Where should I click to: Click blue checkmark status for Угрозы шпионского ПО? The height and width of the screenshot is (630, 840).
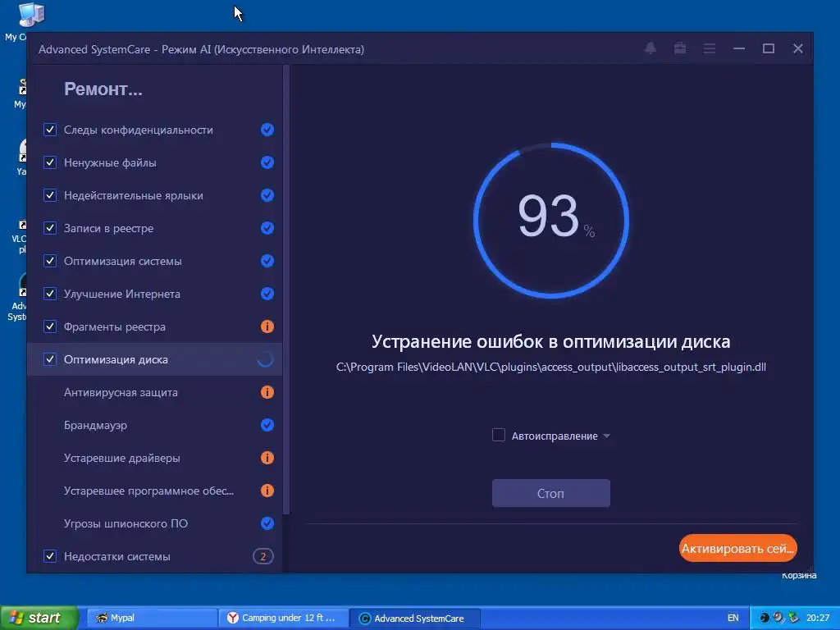(x=267, y=523)
